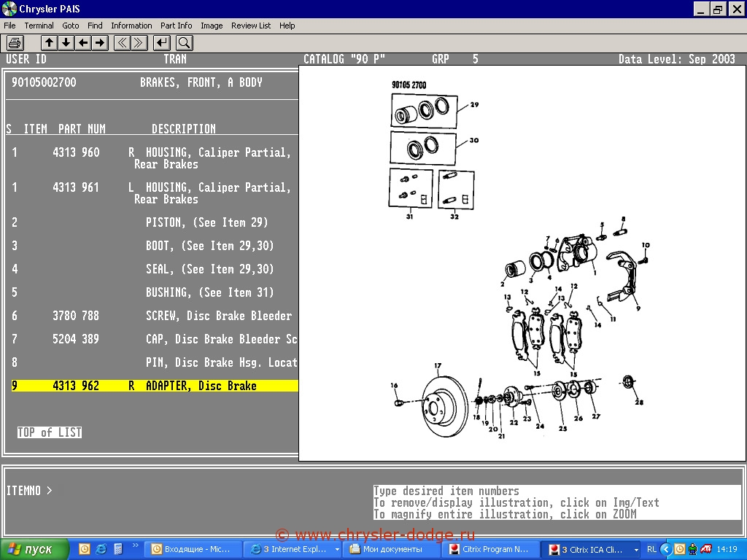
Task: Click the third quick launch icon
Action: tap(117, 549)
